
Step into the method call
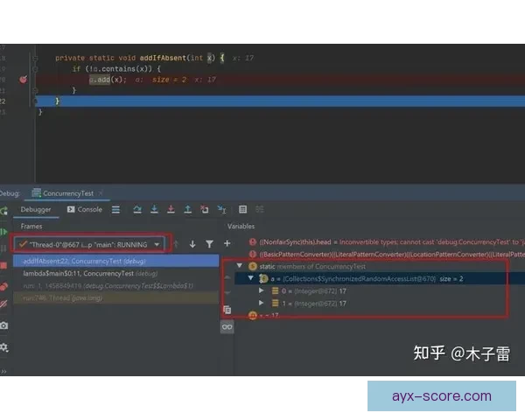[154, 210]
